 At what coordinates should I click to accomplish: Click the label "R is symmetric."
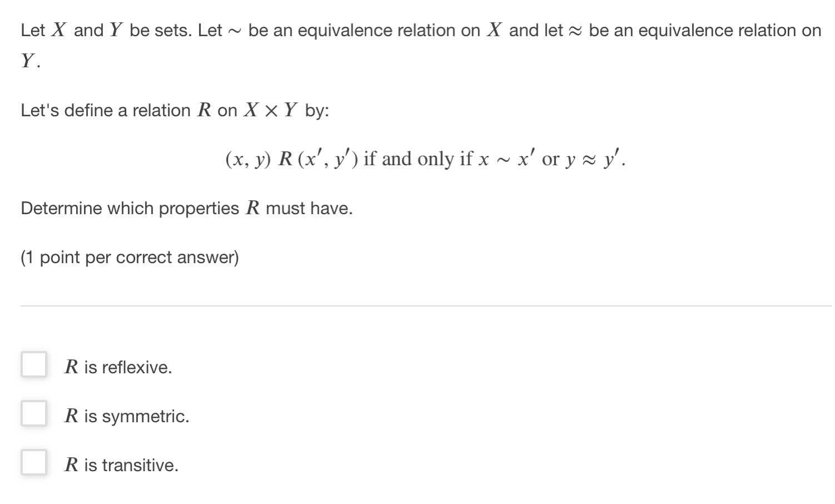point(127,416)
